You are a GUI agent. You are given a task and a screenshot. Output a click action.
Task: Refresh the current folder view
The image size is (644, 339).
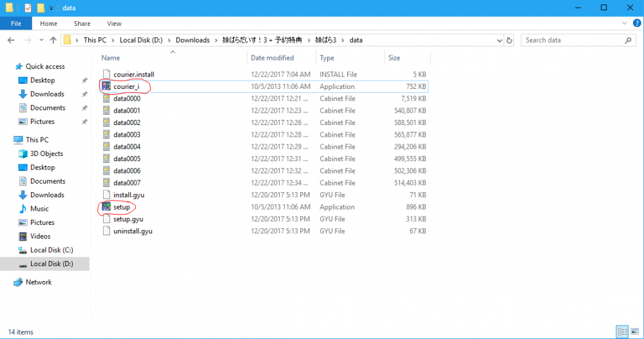point(509,40)
